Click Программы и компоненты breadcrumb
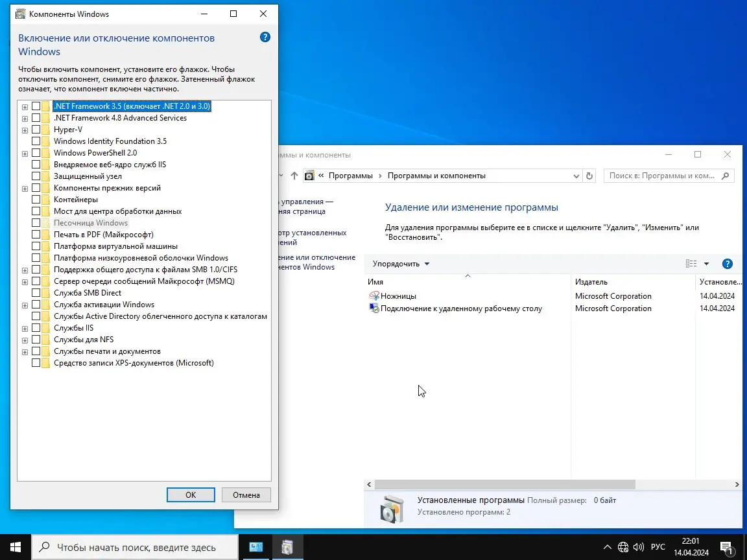 [436, 176]
